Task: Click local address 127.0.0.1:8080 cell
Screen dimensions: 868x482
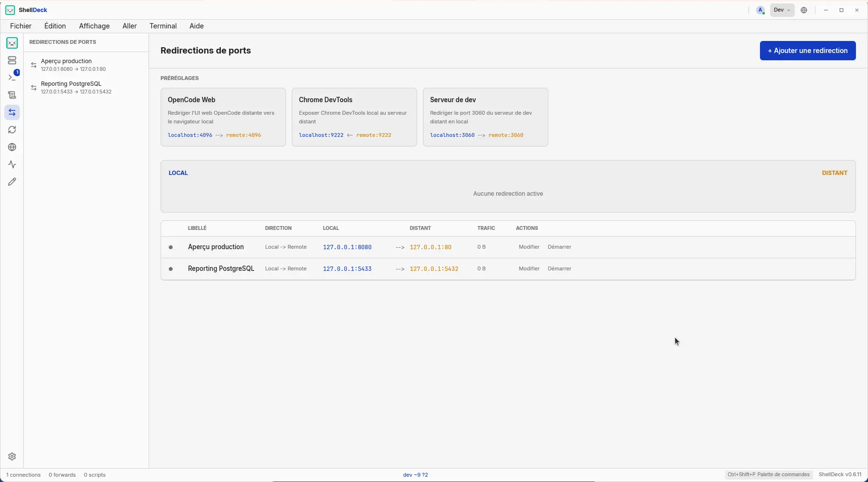Action: click(347, 247)
